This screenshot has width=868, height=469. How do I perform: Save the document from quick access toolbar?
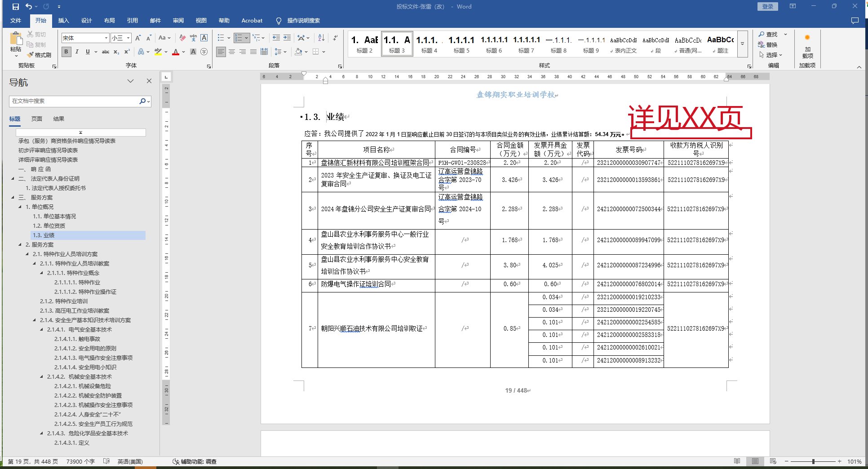tap(15, 7)
